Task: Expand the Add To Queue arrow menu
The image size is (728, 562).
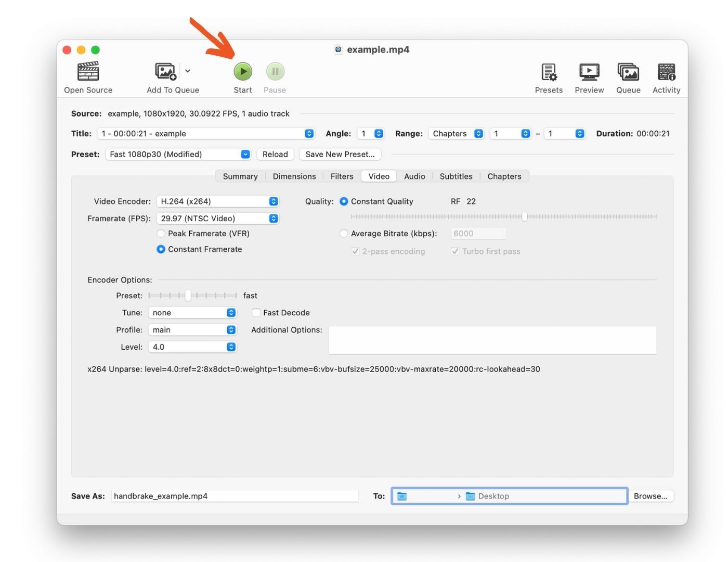Action: point(188,71)
